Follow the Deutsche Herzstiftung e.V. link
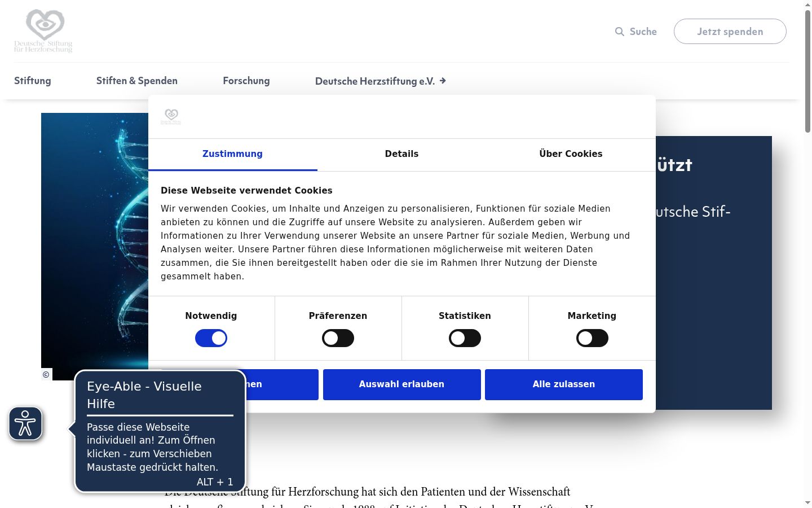 (x=381, y=81)
